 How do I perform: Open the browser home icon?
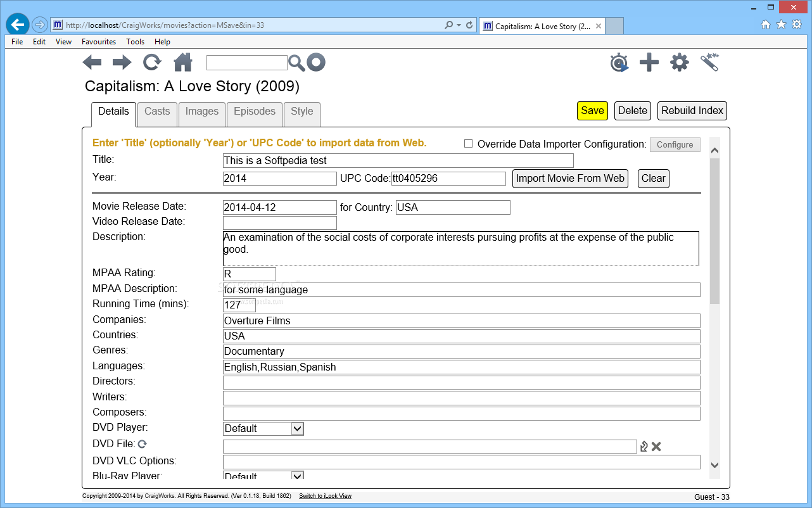766,25
